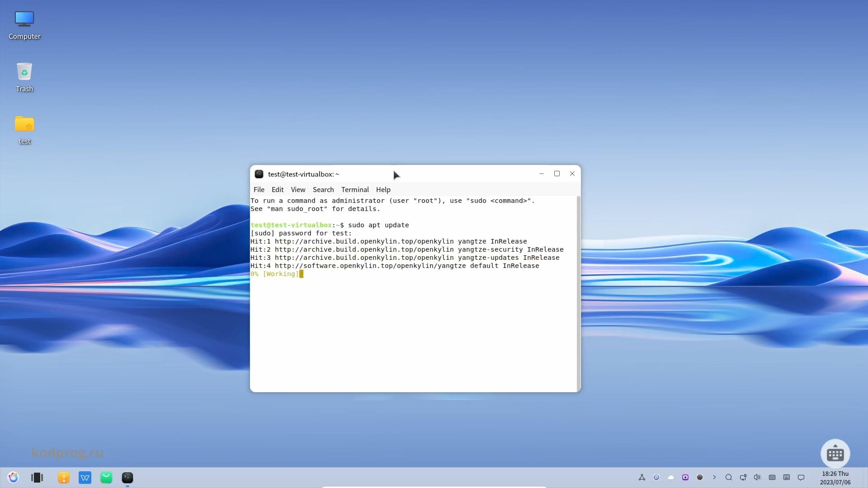Open the weather cloud tray icon
The height and width of the screenshot is (488, 868).
(671, 477)
